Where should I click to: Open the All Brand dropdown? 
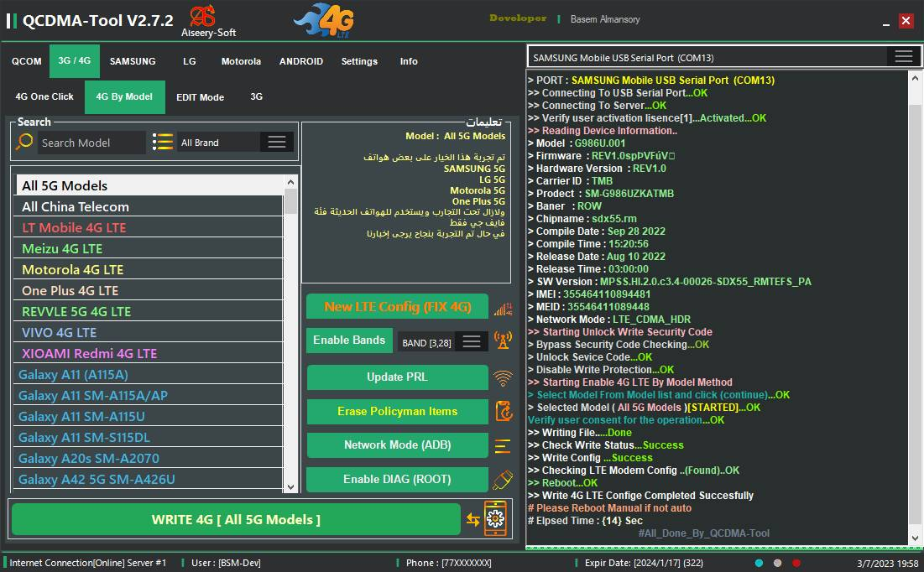(x=276, y=142)
